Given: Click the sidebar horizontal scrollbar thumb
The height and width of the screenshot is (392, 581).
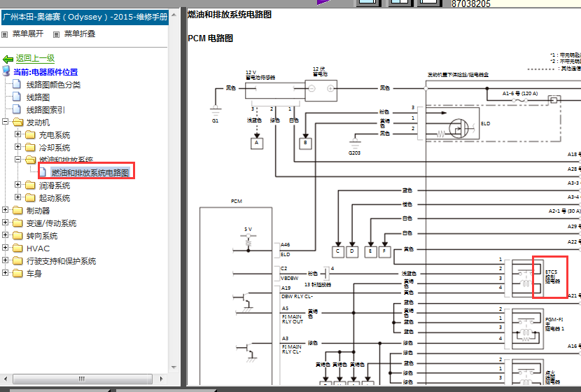Looking at the screenshot, I should (x=83, y=379).
